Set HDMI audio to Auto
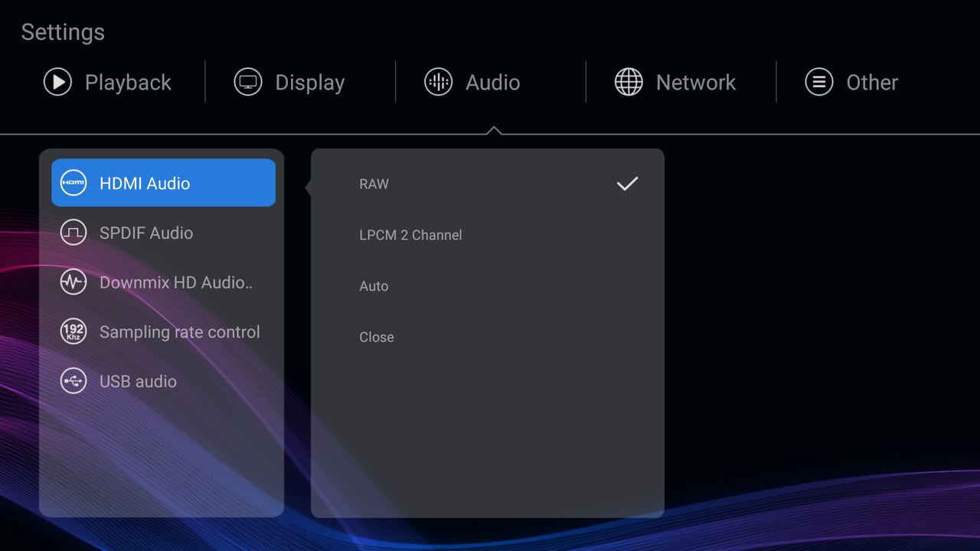This screenshot has width=980, height=551. coord(488,286)
